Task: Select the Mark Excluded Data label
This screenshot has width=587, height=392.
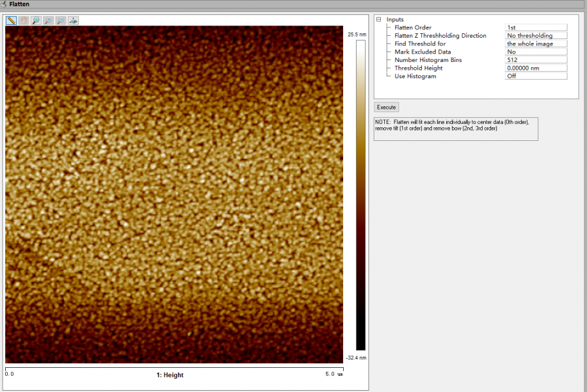Action: pyautogui.click(x=423, y=52)
